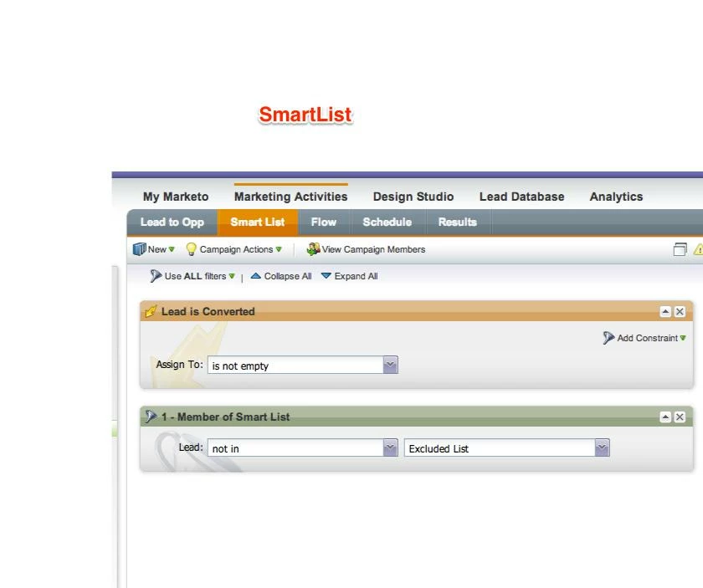The image size is (703, 588).
Task: Open the Design Studio tab
Action: pos(413,197)
